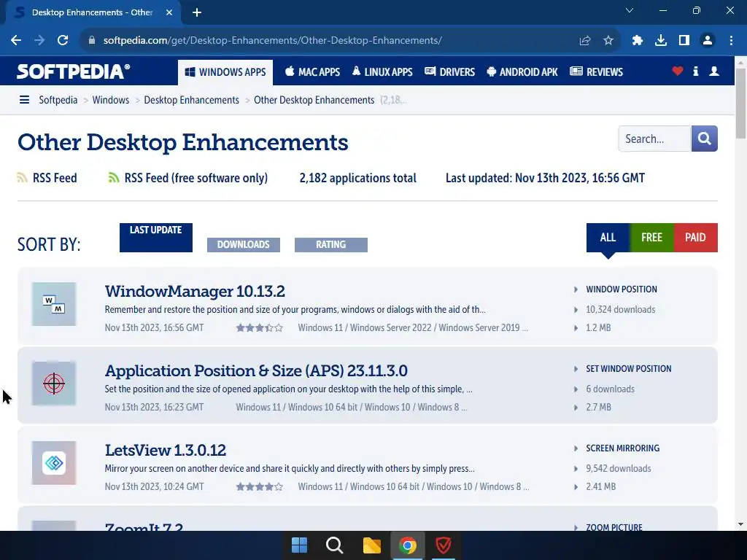Image resolution: width=747 pixels, height=560 pixels.
Task: Click the Softpedia logo
Action: [x=74, y=71]
